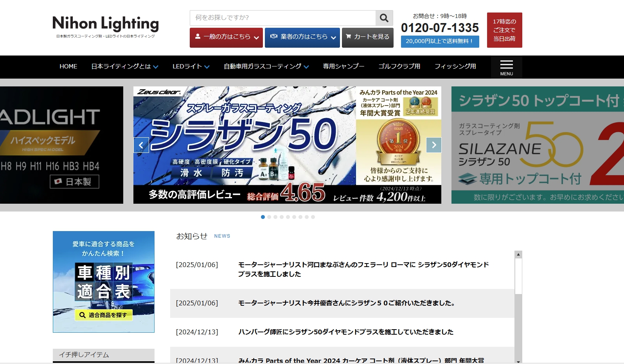Select the last carousel dot indicator
Viewport: 624px width, 364px height.
click(x=313, y=217)
